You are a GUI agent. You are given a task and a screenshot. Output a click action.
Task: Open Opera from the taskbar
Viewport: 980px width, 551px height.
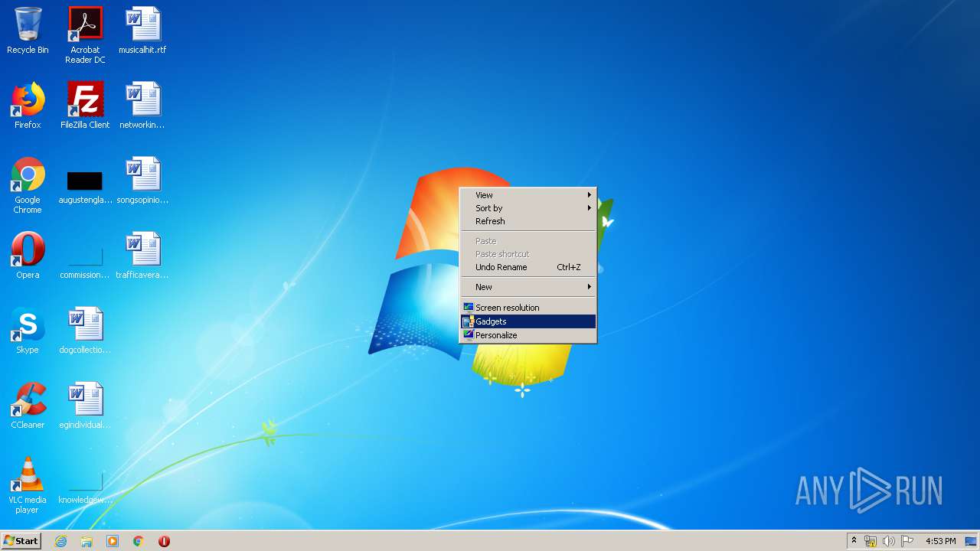click(x=164, y=541)
